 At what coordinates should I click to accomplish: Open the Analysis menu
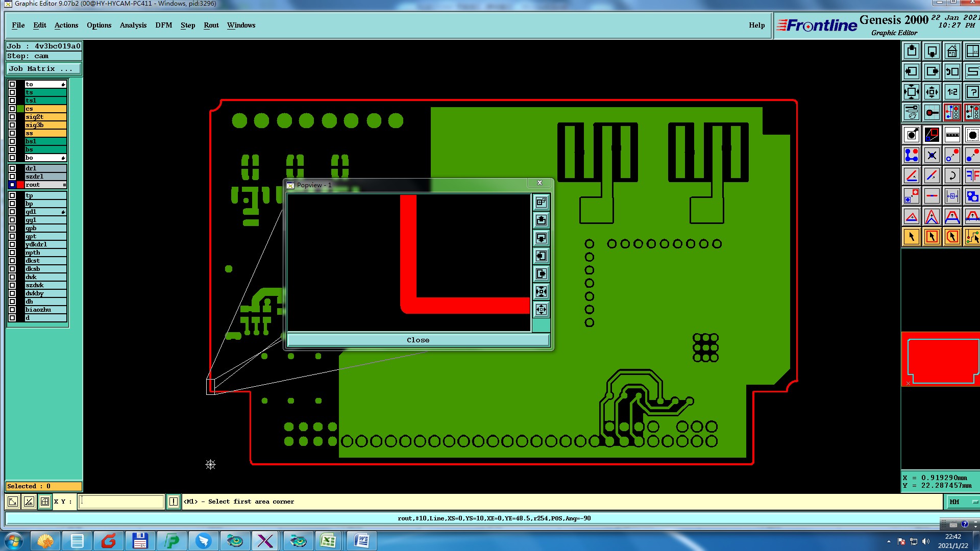tap(133, 25)
